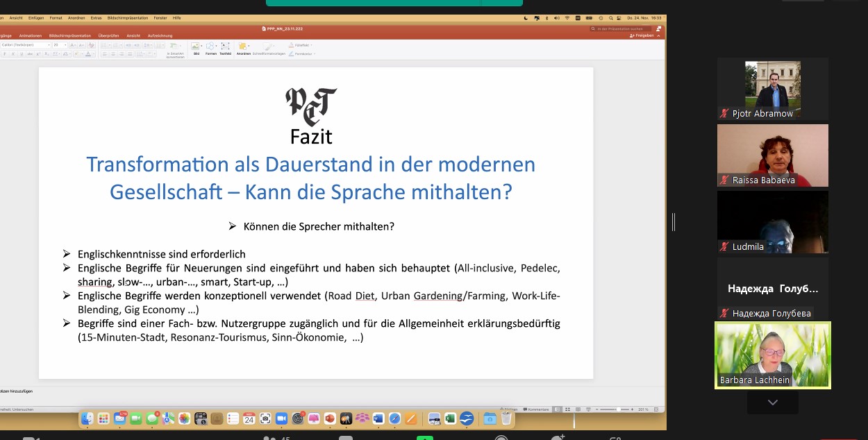Screen dimensions: 868x440
Task: Toggle underline text formatting
Action: (22, 53)
